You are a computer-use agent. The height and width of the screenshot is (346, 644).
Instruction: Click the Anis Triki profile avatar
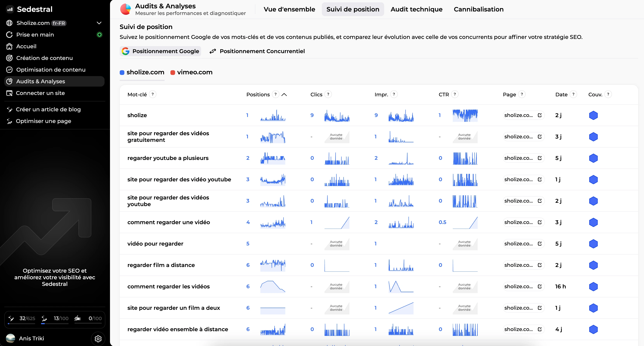[10, 338]
